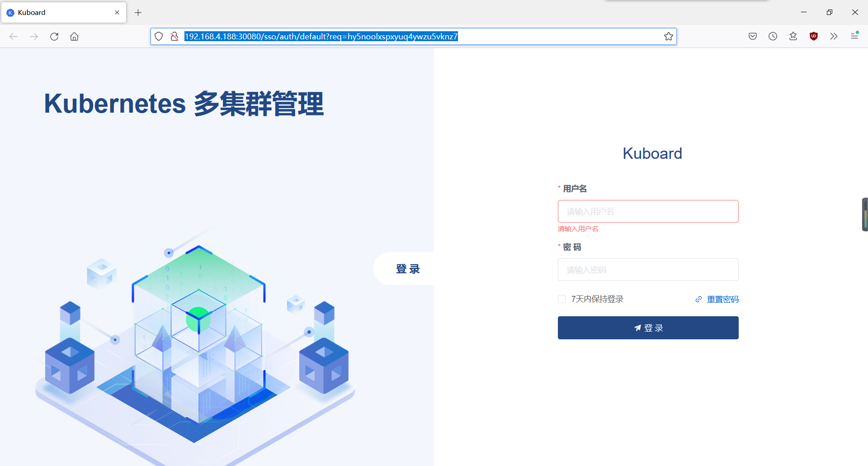Reload the current page
Image resolution: width=868 pixels, height=466 pixels.
(x=54, y=37)
